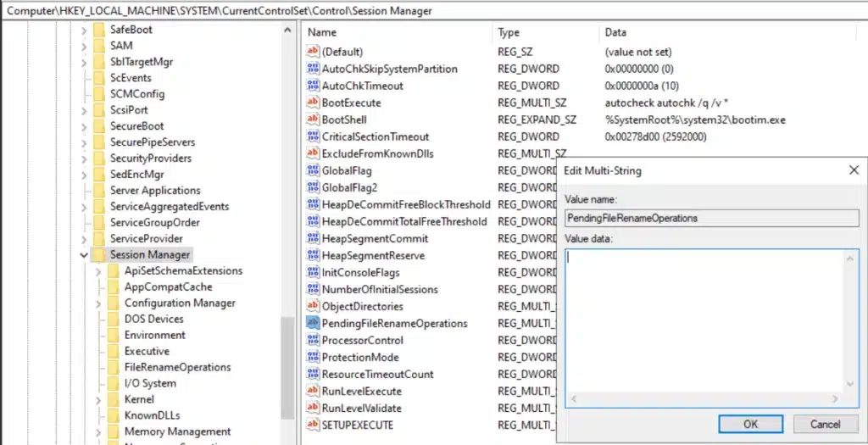This screenshot has height=445, width=868.
Task: Select the PendingFileRenameOperations value icon
Action: [312, 323]
